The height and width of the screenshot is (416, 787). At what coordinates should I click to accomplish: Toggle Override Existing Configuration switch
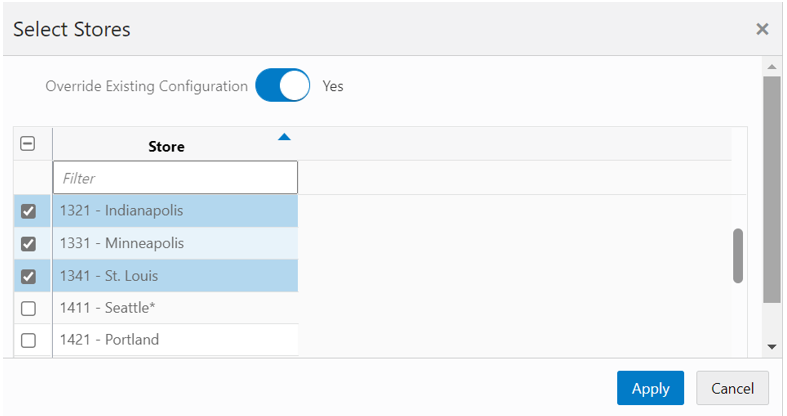click(283, 86)
